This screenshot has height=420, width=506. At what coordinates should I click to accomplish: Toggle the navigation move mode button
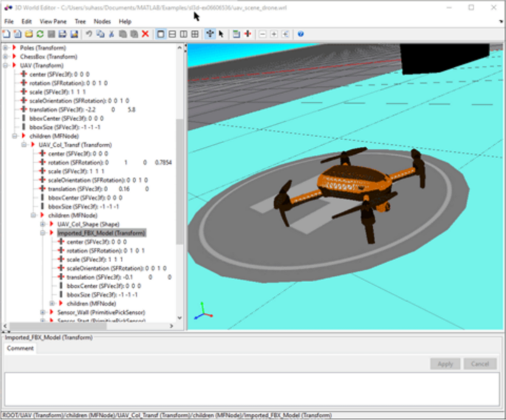coord(210,34)
